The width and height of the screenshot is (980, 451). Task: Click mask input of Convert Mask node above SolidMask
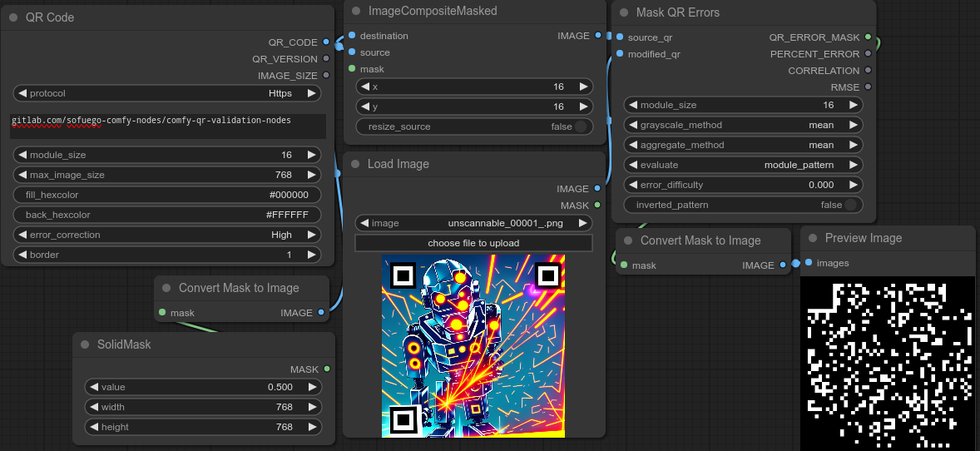(x=162, y=312)
